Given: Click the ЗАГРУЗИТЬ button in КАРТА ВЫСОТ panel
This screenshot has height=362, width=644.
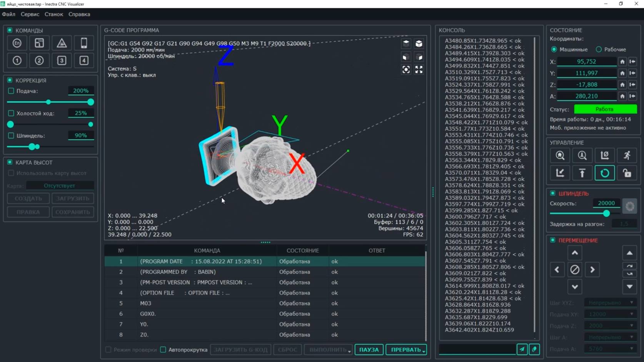Looking at the screenshot, I should click(72, 198).
